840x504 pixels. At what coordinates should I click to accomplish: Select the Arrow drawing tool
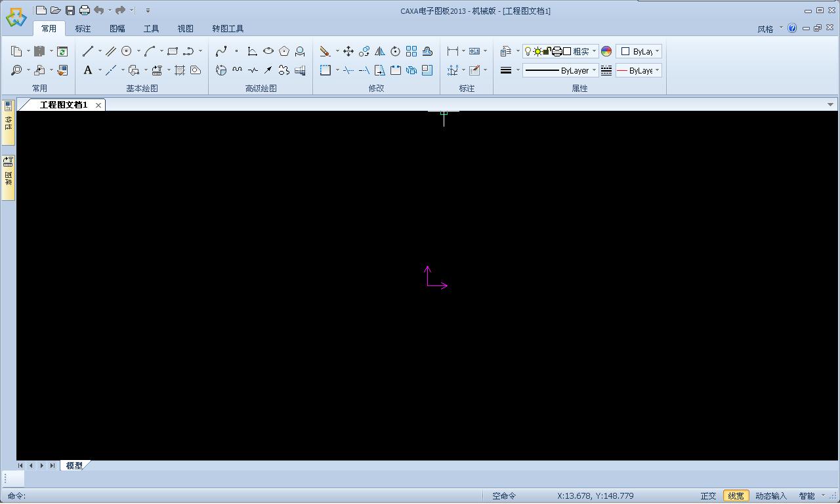click(268, 70)
